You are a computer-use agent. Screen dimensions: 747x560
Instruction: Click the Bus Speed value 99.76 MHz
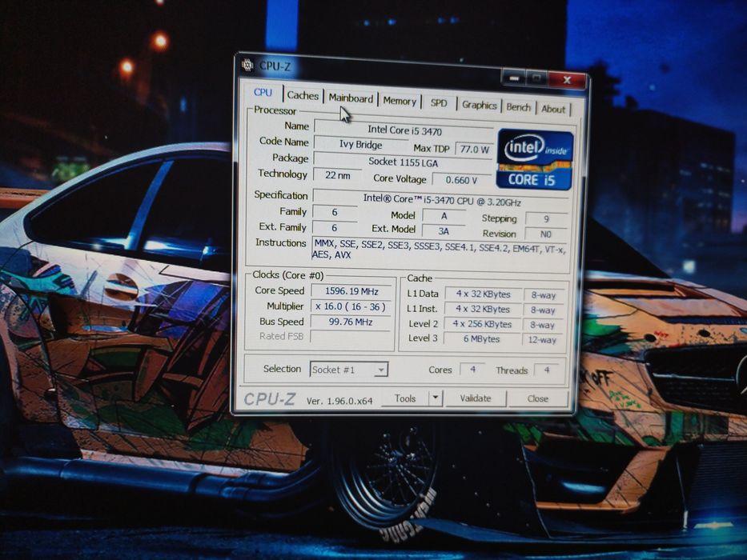(x=351, y=322)
